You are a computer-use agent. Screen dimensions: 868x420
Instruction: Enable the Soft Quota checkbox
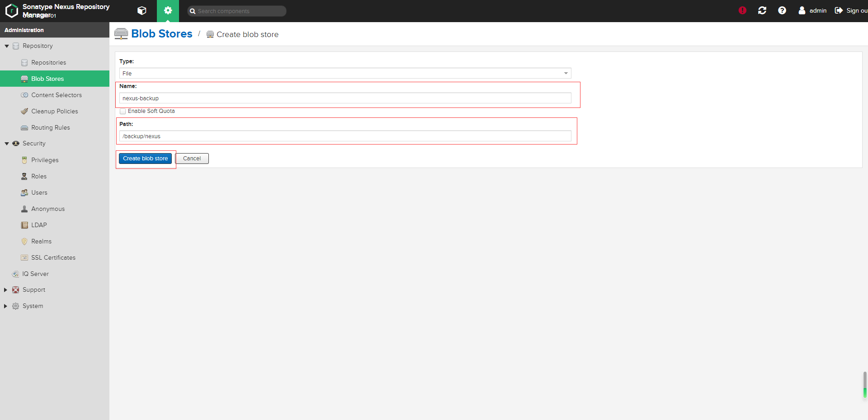pyautogui.click(x=123, y=111)
